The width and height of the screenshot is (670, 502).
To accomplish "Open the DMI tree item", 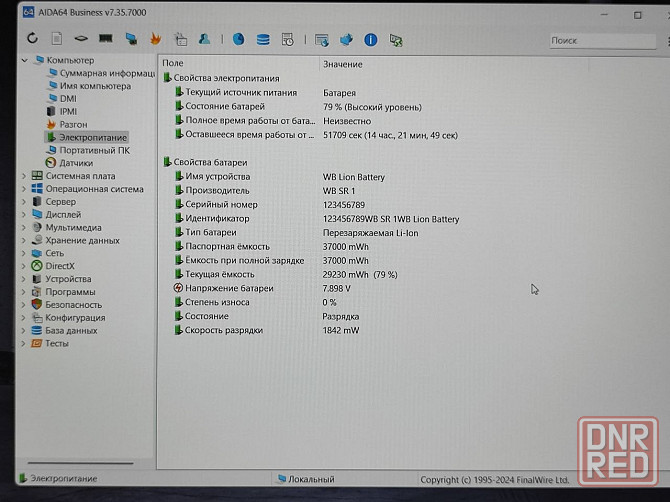I will pos(68,99).
